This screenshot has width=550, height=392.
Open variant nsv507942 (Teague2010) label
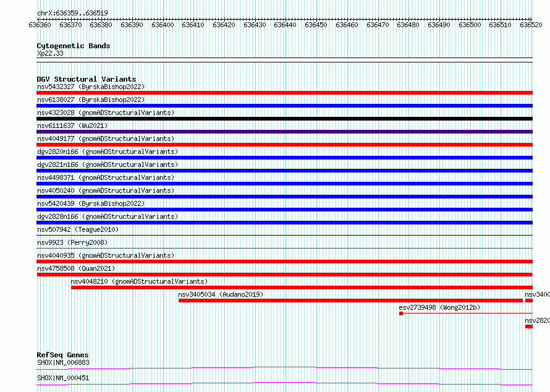point(78,229)
